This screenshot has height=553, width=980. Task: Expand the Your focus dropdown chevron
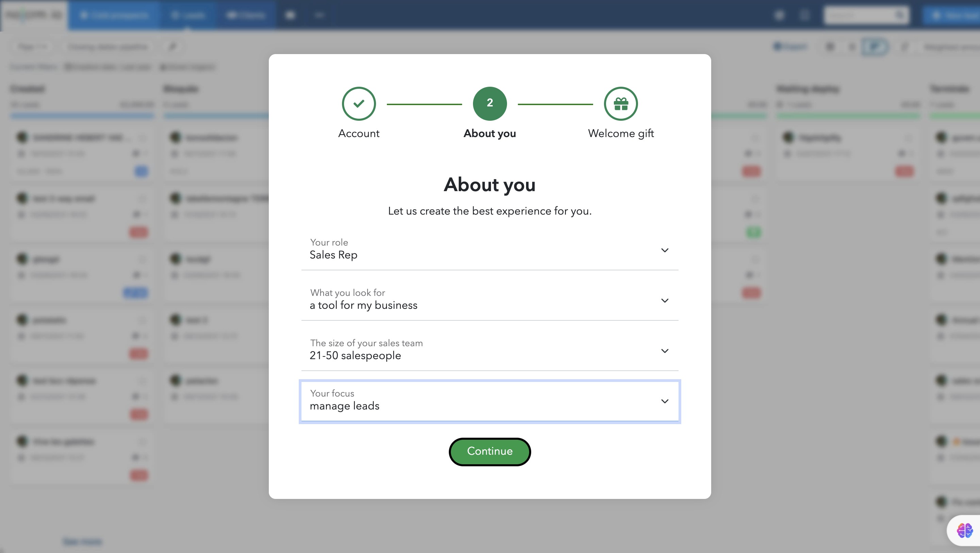664,401
